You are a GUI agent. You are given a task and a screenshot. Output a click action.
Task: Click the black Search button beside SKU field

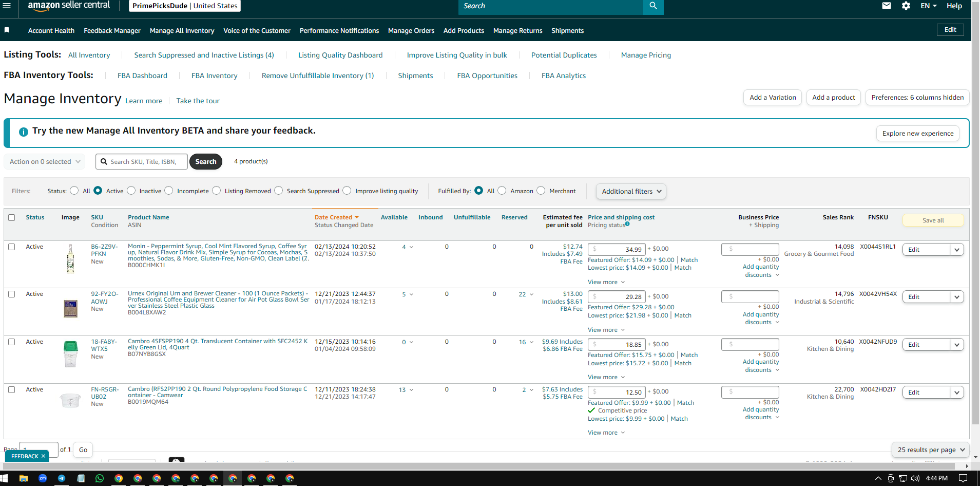206,161
